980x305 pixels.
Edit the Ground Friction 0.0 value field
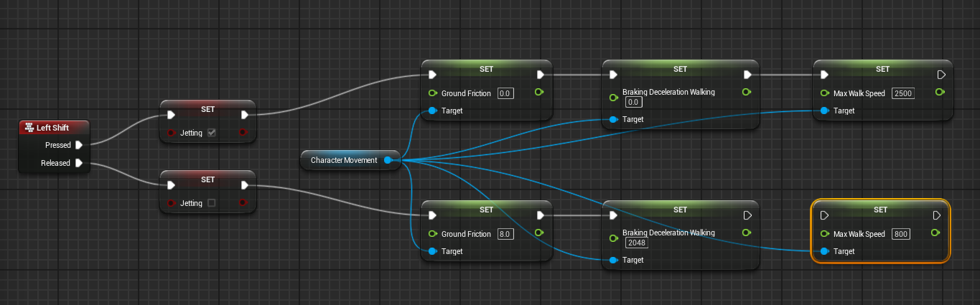(x=505, y=93)
